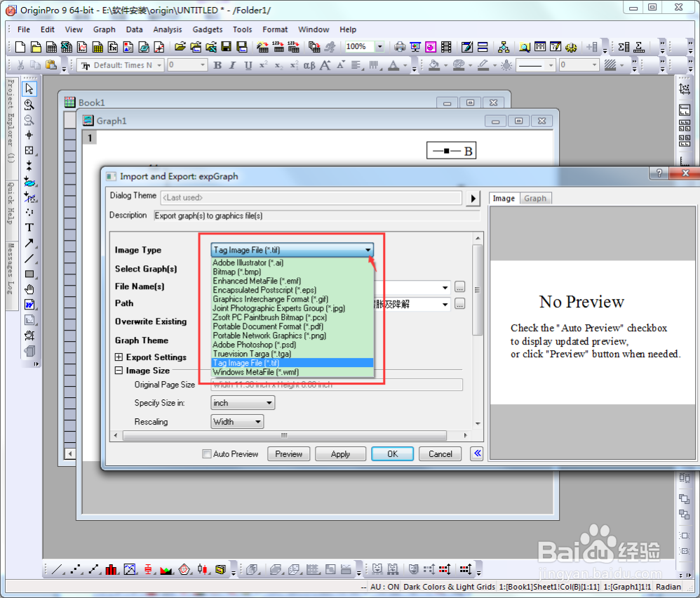
Task: Open the Gadgets menu
Action: 208,29
